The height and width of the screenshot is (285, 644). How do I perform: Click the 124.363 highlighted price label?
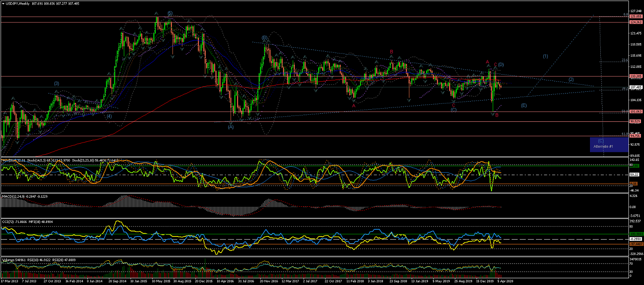tap(635, 22)
